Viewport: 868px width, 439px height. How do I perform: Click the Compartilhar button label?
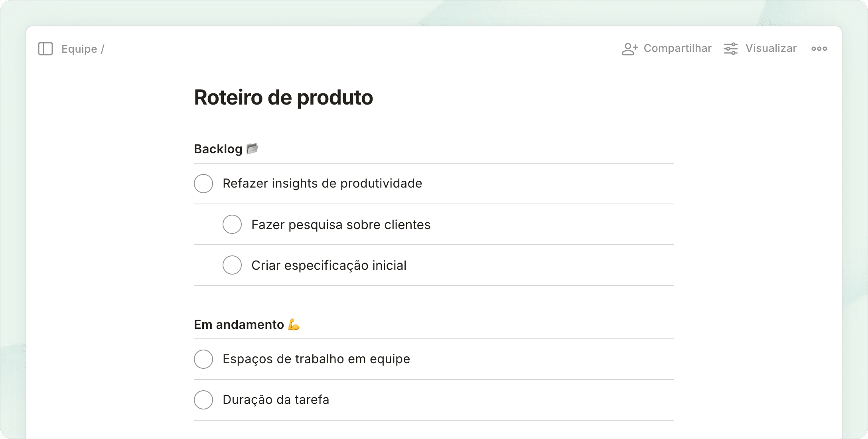click(x=677, y=48)
